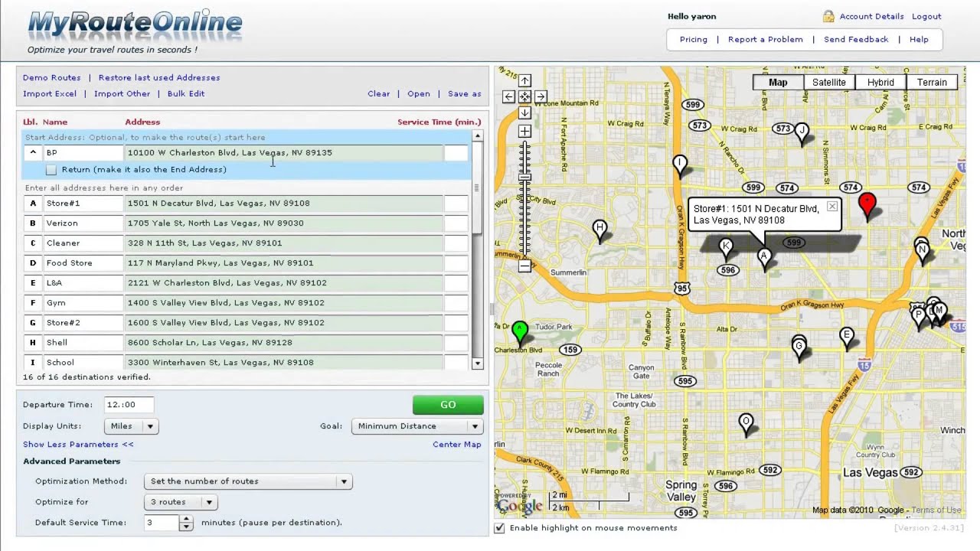The image size is (980, 551).
Task: Open the Optimize for 3 routes dropdown
Action: click(181, 502)
